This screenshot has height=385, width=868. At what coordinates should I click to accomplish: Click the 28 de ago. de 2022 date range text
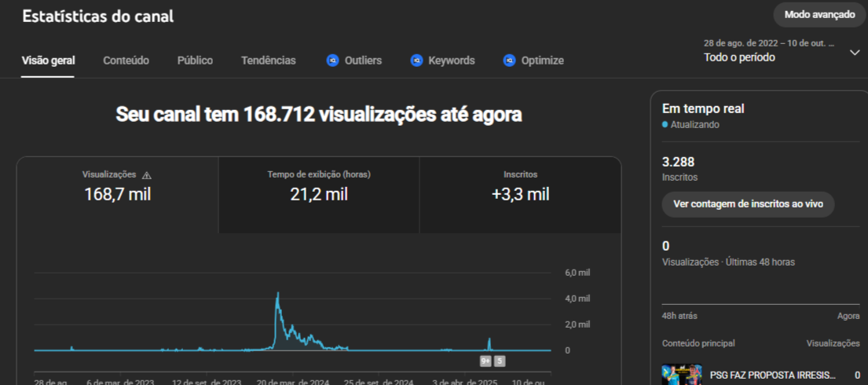769,42
